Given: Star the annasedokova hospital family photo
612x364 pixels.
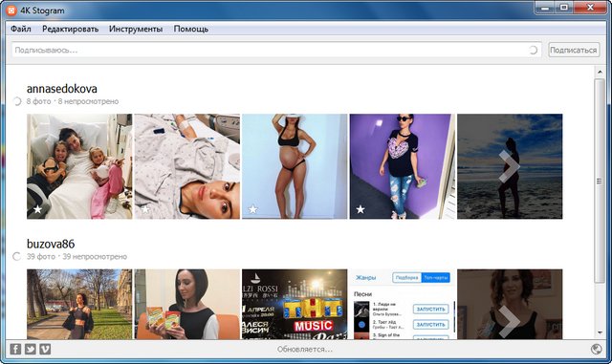Looking at the screenshot, I should pyautogui.click(x=37, y=209).
